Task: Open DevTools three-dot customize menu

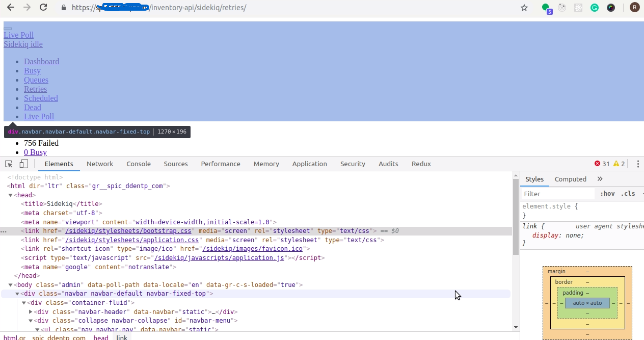Action: [638, 164]
